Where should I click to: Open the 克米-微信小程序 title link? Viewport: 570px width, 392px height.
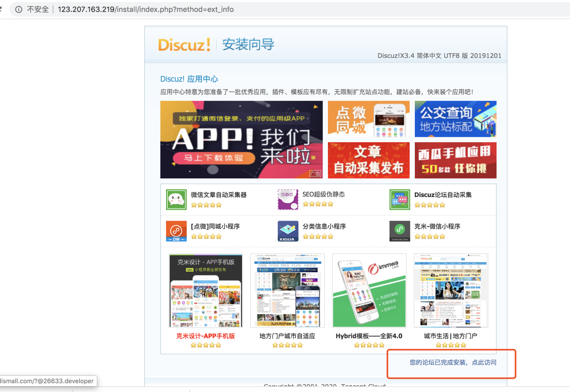click(x=437, y=226)
